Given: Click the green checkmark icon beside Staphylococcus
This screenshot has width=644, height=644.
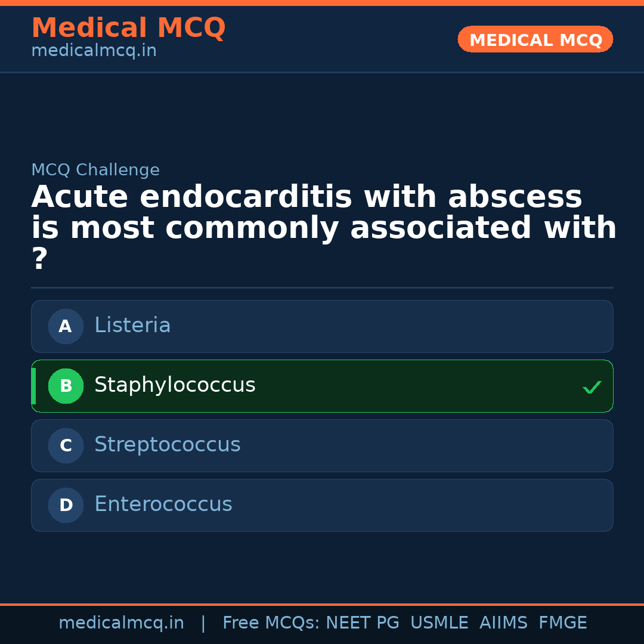Looking at the screenshot, I should pos(592,386).
